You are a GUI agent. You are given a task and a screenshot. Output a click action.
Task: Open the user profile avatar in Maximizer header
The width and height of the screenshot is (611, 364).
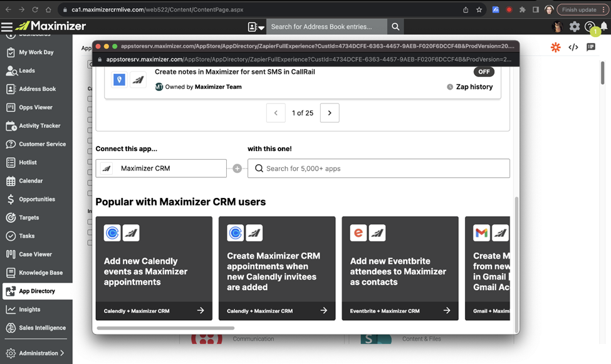(558, 26)
